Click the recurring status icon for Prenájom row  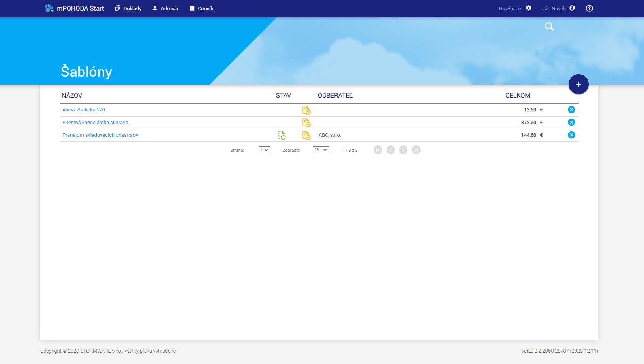282,135
